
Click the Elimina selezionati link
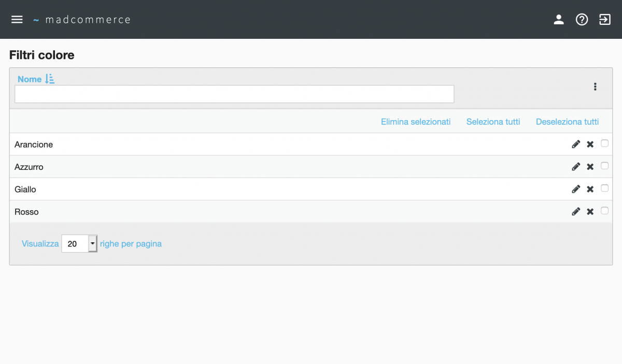pyautogui.click(x=416, y=122)
